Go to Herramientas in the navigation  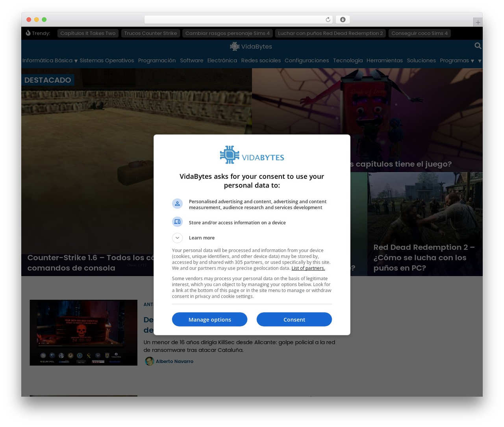pyautogui.click(x=385, y=60)
